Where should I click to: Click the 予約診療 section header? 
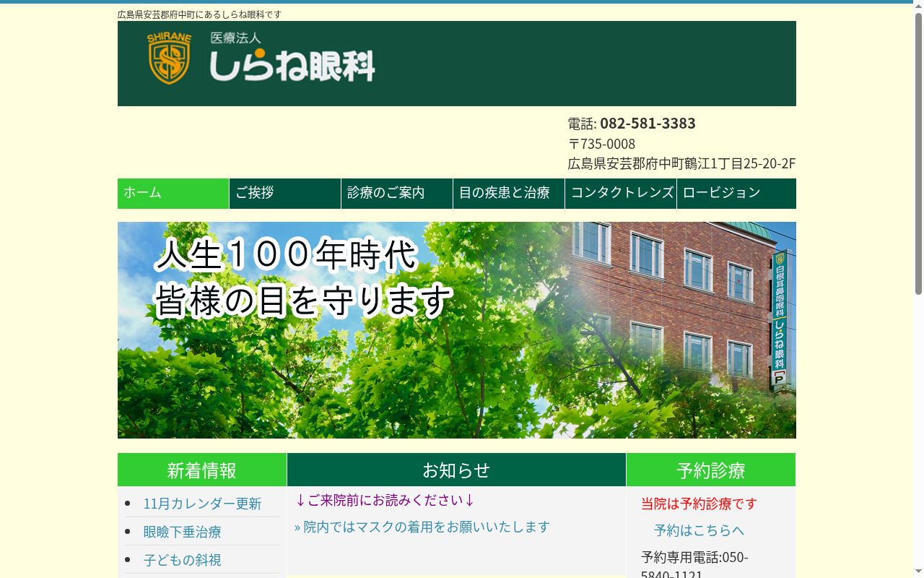(711, 470)
